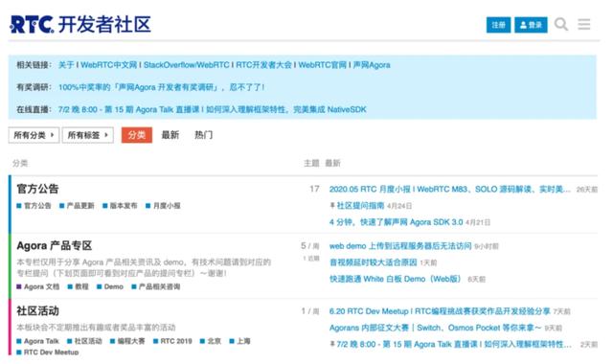This screenshot has height=364, width=613.
Task: Open the 6.20 RTC Dev Meetup topic
Action: (x=440, y=311)
